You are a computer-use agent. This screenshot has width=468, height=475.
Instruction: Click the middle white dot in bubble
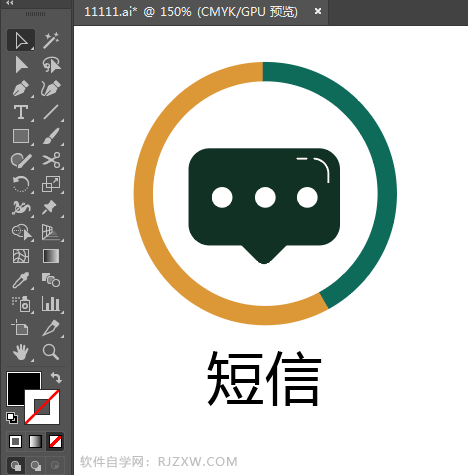[x=265, y=197]
